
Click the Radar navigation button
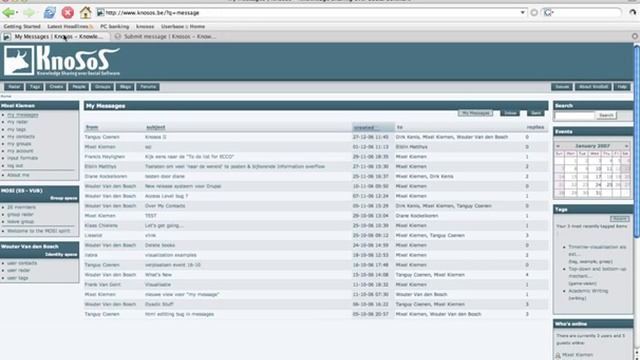click(14, 87)
